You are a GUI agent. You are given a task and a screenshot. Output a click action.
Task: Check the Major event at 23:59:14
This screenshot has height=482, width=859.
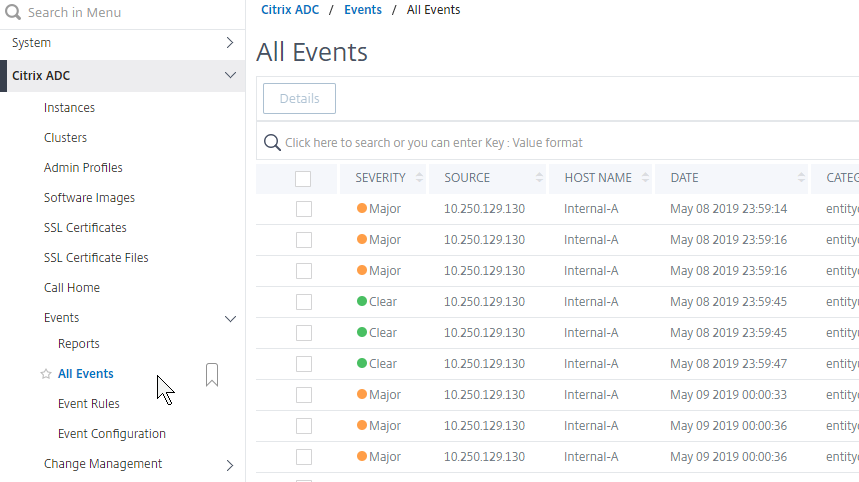304,209
